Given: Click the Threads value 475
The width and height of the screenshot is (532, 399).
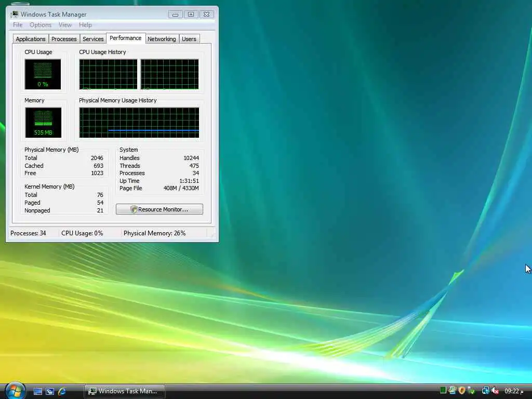Looking at the screenshot, I should [194, 166].
